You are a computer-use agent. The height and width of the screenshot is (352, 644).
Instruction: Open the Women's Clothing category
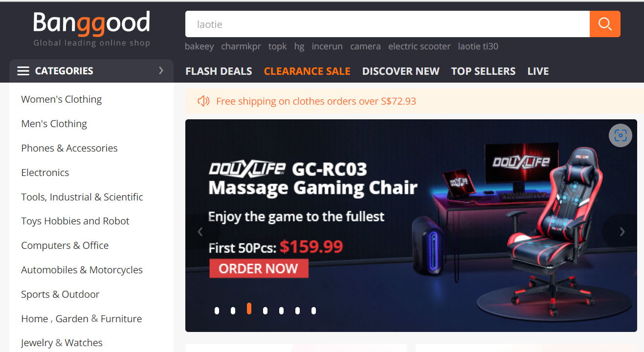(61, 99)
